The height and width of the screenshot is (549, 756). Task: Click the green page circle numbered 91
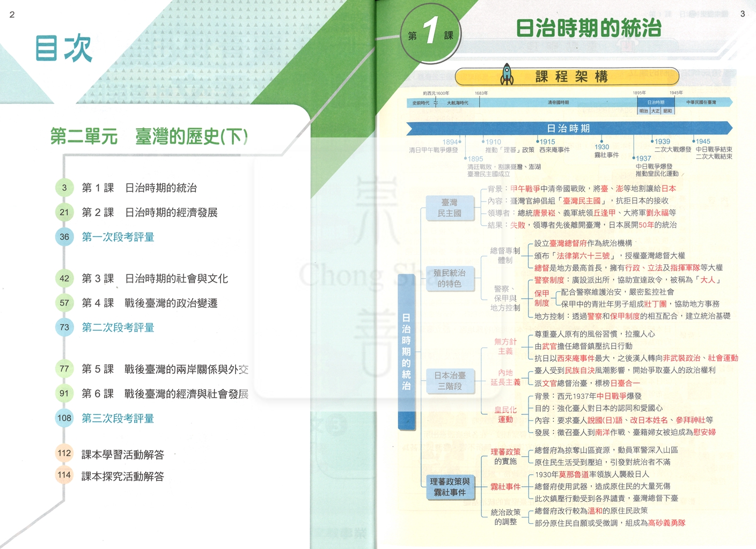[x=64, y=394]
